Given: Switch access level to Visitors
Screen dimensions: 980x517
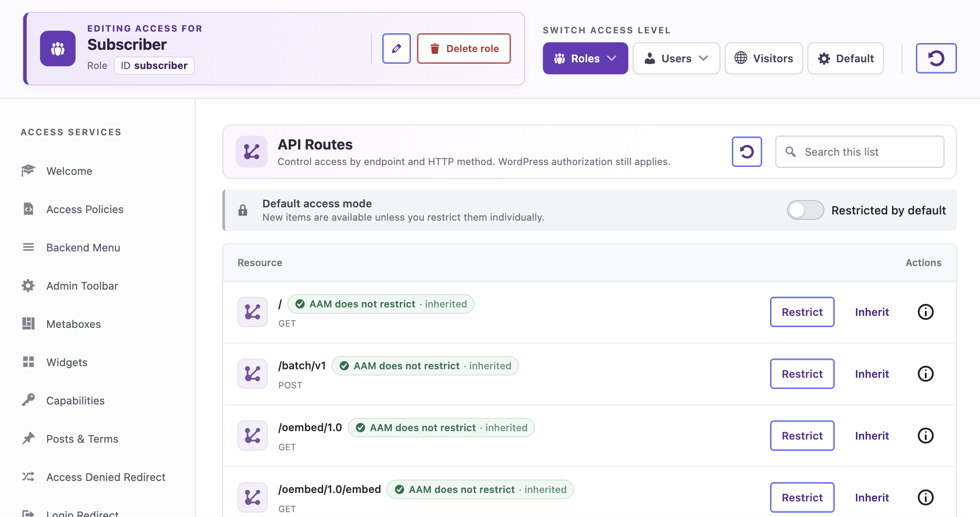Looking at the screenshot, I should point(763,58).
